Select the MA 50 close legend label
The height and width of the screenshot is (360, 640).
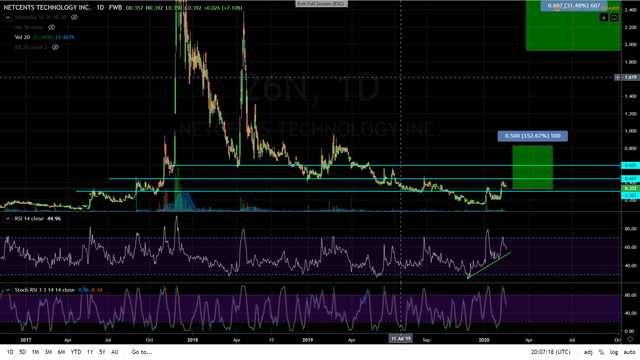[x=29, y=27]
